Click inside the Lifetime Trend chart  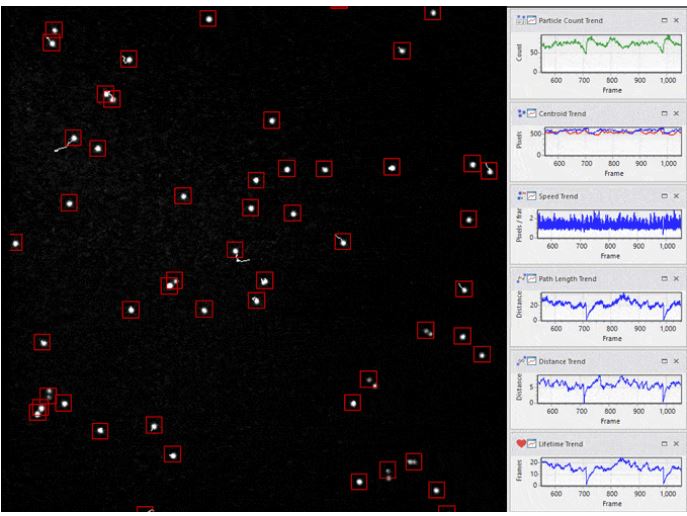click(610, 468)
